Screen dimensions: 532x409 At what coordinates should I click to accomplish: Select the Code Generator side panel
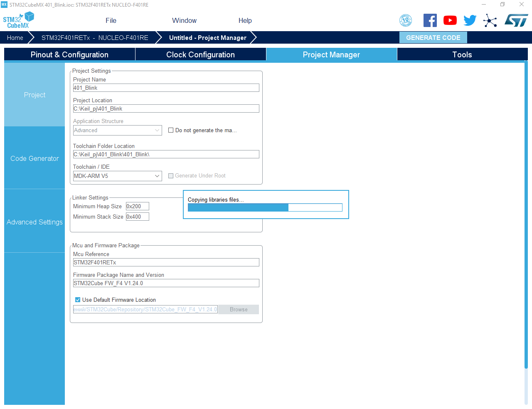click(34, 158)
